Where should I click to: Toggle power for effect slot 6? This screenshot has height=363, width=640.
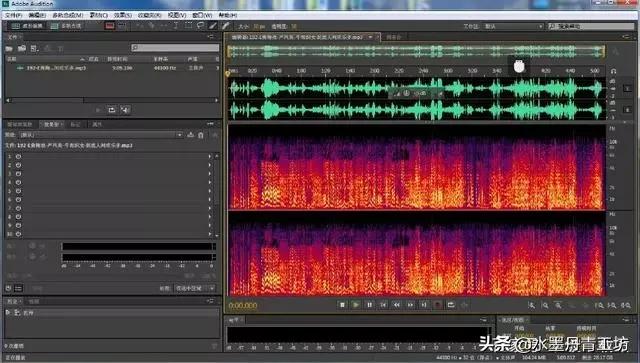[x=18, y=200]
